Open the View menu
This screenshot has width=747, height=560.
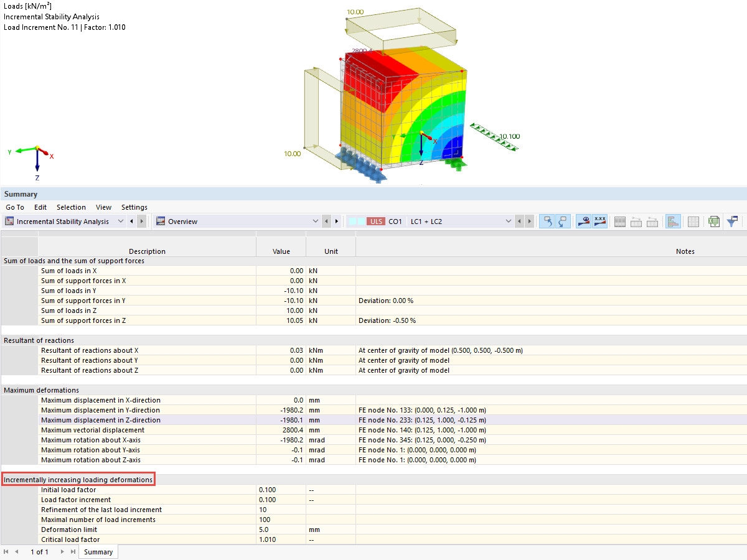(103, 207)
